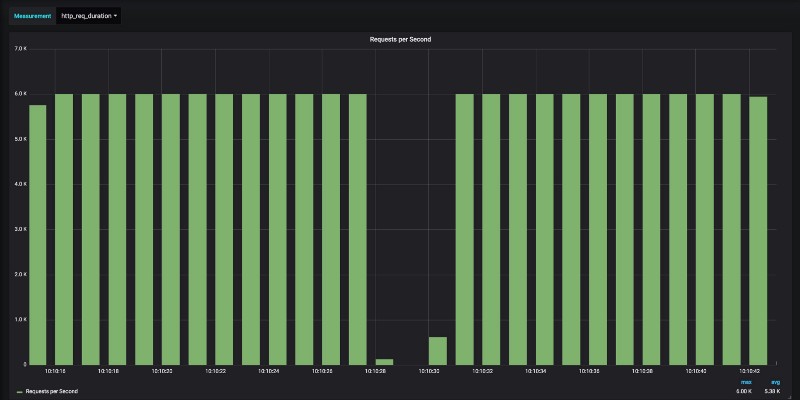The image size is (800, 400).
Task: Click the 4.0 K y-axis label
Action: (21, 184)
